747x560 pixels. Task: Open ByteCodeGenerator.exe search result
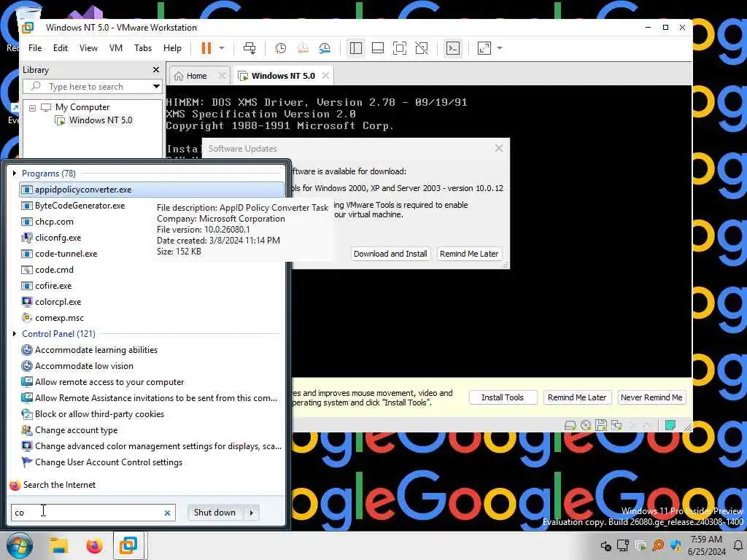152,206
